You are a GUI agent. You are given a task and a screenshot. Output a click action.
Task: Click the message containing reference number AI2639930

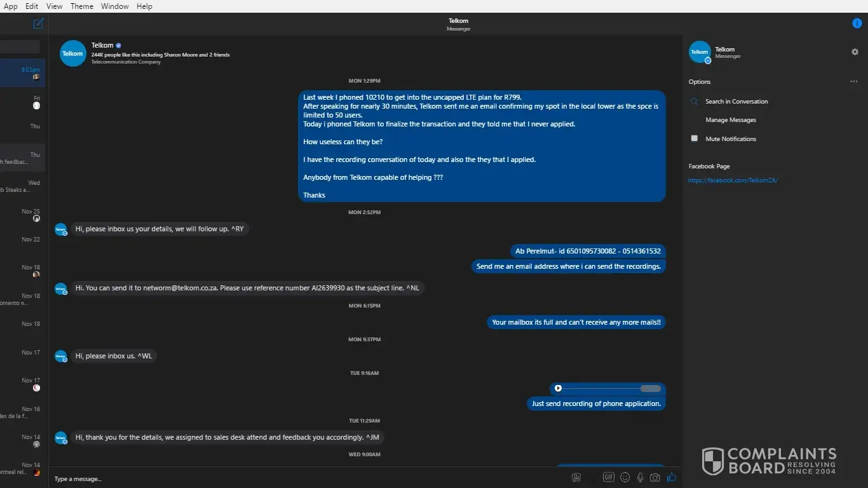[247, 288]
